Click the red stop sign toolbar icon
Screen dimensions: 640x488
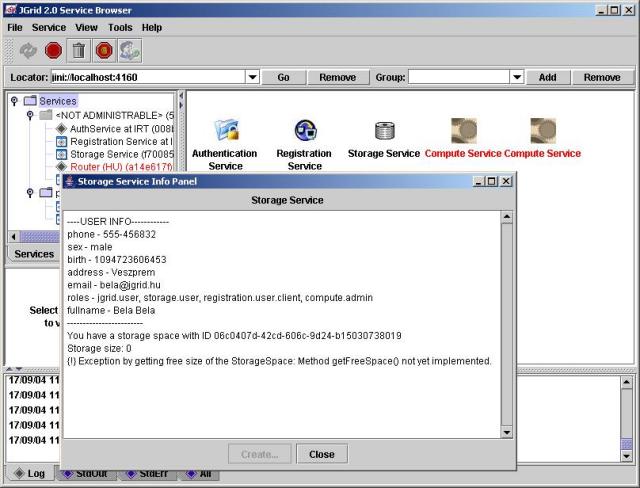pos(54,50)
